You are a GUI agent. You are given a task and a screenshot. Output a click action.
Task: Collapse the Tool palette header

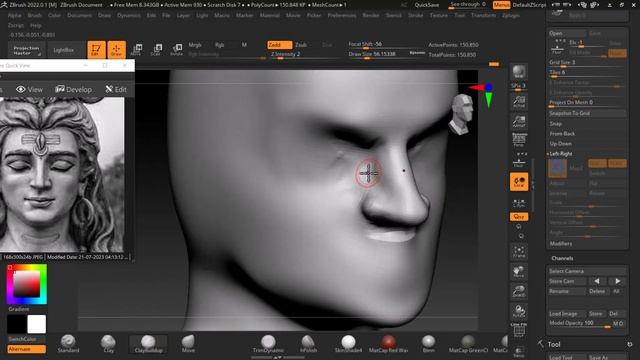[x=554, y=344]
